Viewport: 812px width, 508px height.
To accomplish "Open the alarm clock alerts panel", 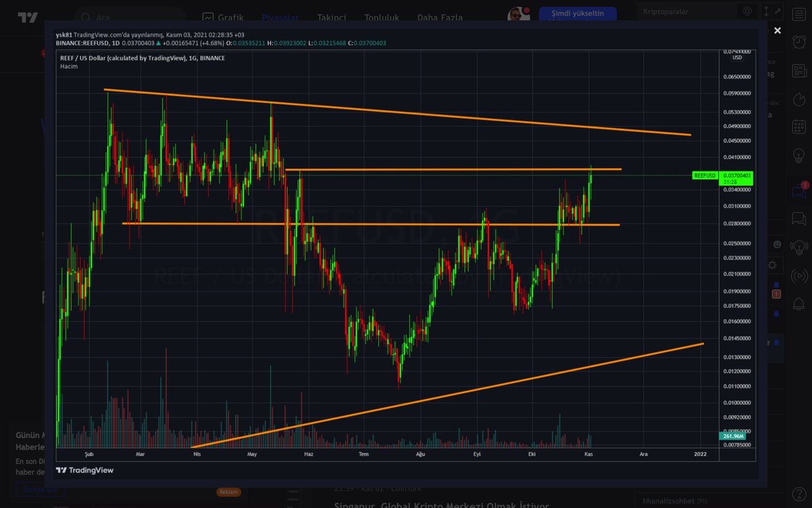I will tap(798, 41).
